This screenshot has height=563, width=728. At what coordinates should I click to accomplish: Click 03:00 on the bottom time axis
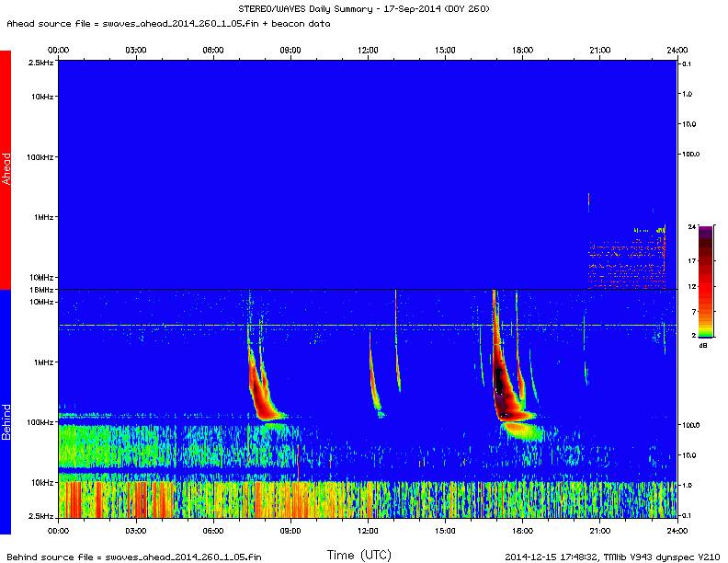coord(135,531)
